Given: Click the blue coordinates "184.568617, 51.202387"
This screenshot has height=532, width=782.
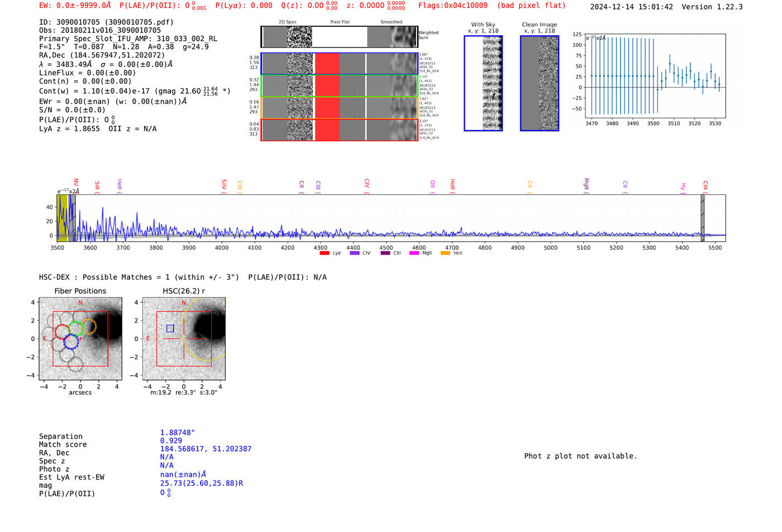Looking at the screenshot, I should tap(206, 449).
